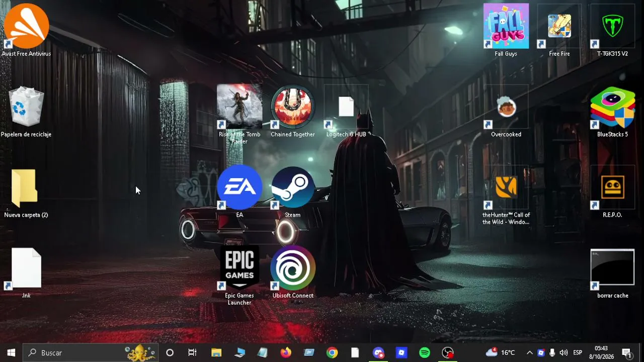Select the Ubisoft Connect shortcut
This screenshot has height=362, width=644.
pyautogui.click(x=293, y=273)
